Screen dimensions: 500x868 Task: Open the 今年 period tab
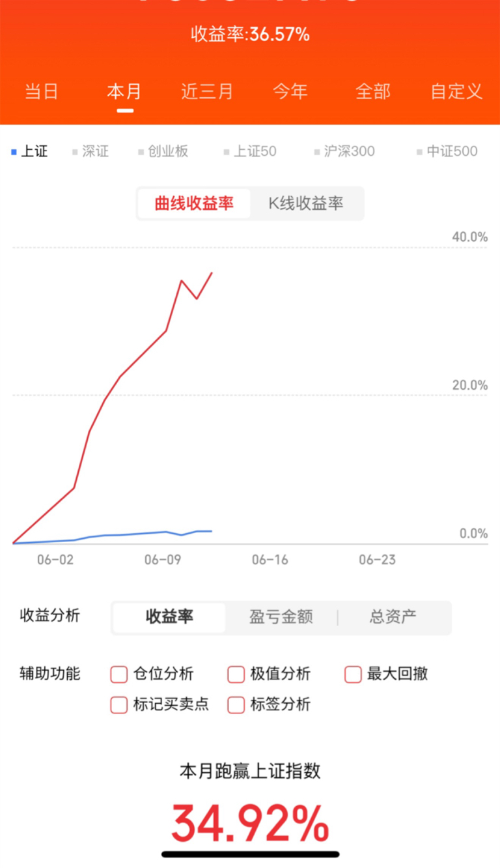point(290,91)
